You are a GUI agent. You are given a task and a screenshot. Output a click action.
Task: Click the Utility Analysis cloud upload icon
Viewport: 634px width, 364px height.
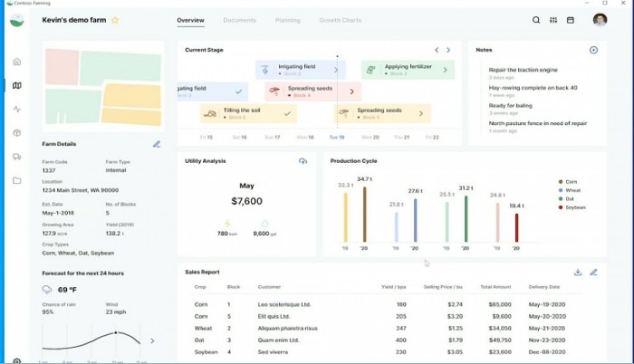pos(303,161)
